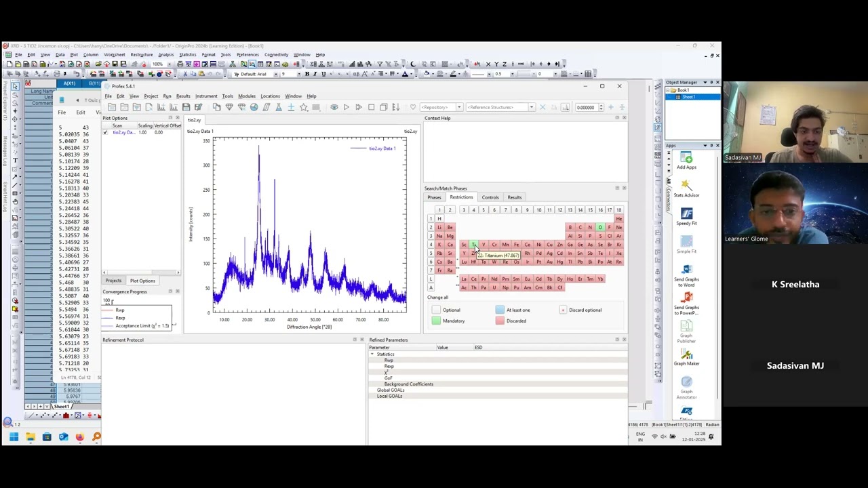Click the flask icon in Profex toolbar
This screenshot has height=488, width=868.
[x=278, y=107]
